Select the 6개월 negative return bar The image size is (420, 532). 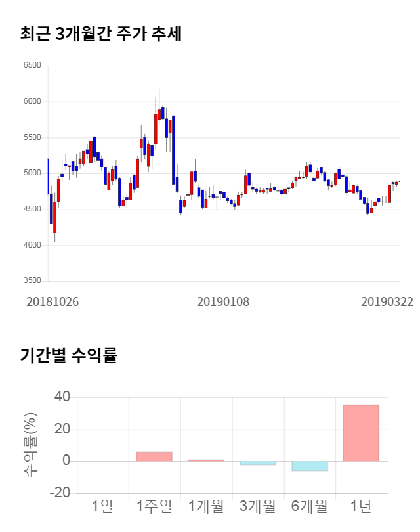click(309, 466)
